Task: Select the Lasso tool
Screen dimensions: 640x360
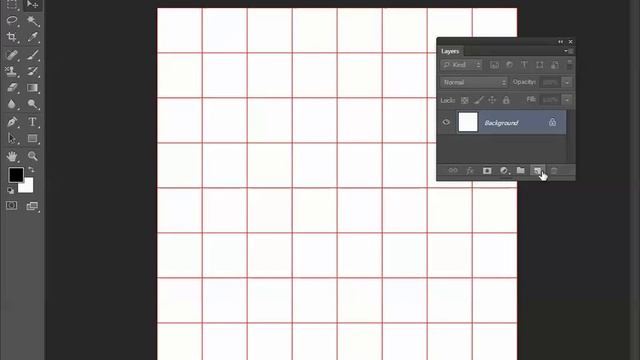Action: click(x=12, y=20)
